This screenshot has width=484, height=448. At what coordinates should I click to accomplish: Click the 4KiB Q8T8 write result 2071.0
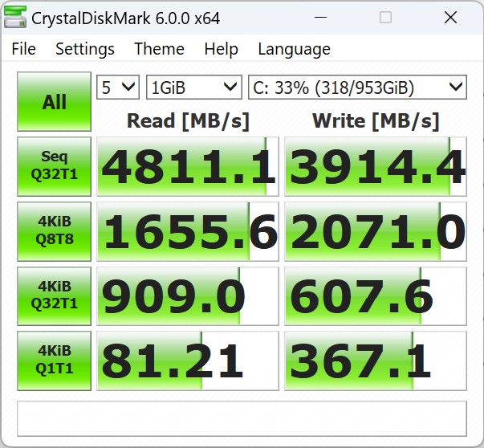coord(376,231)
